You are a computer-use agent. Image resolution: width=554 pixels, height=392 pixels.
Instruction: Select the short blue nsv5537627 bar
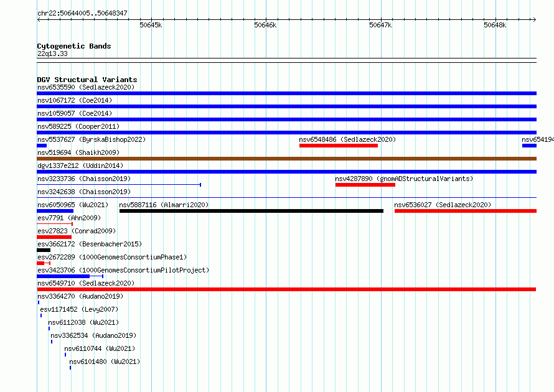[42, 146]
